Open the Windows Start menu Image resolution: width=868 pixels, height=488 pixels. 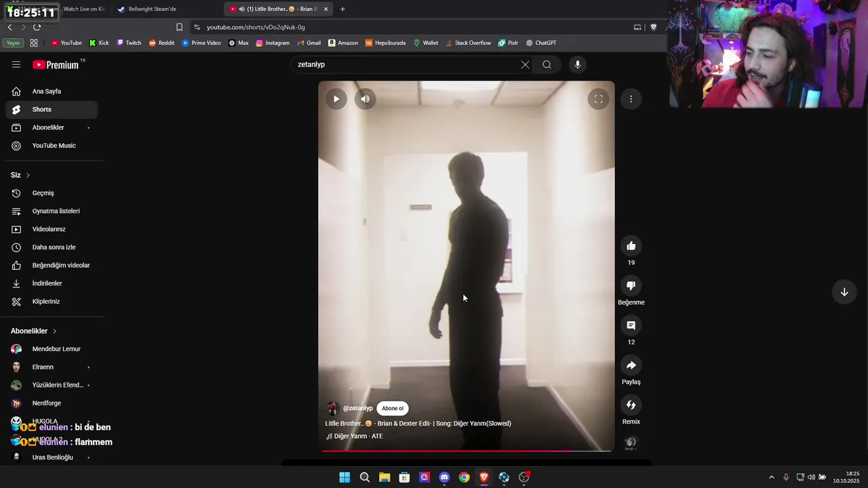(344, 477)
